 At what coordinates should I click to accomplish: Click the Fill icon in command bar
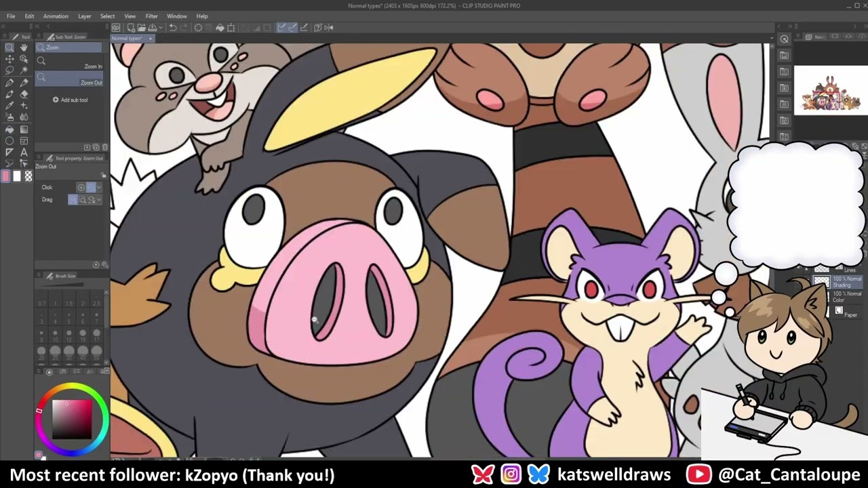point(220,28)
